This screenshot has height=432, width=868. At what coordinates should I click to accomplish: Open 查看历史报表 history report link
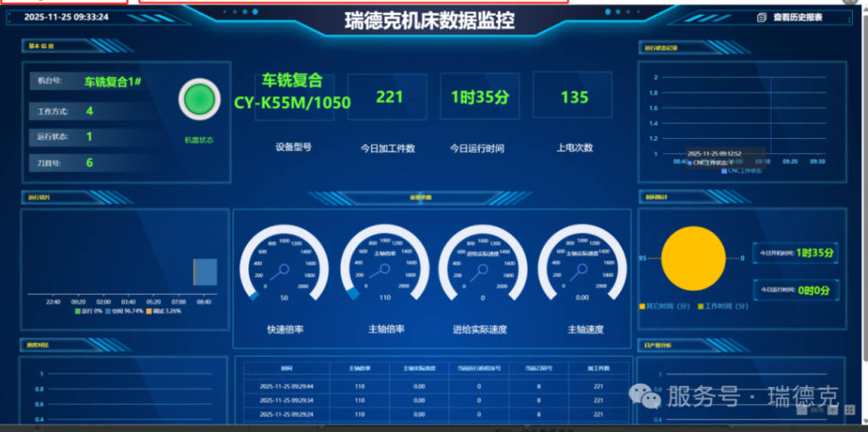[797, 17]
